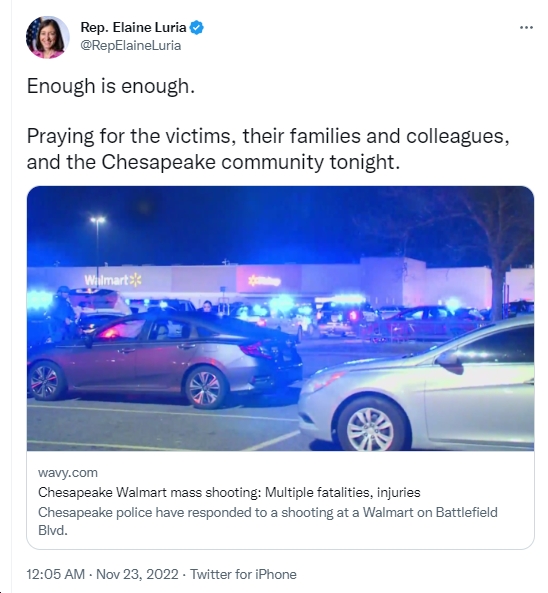The image size is (548, 593).
Task: Open the Twitter for iPhone source link
Action: point(243,574)
